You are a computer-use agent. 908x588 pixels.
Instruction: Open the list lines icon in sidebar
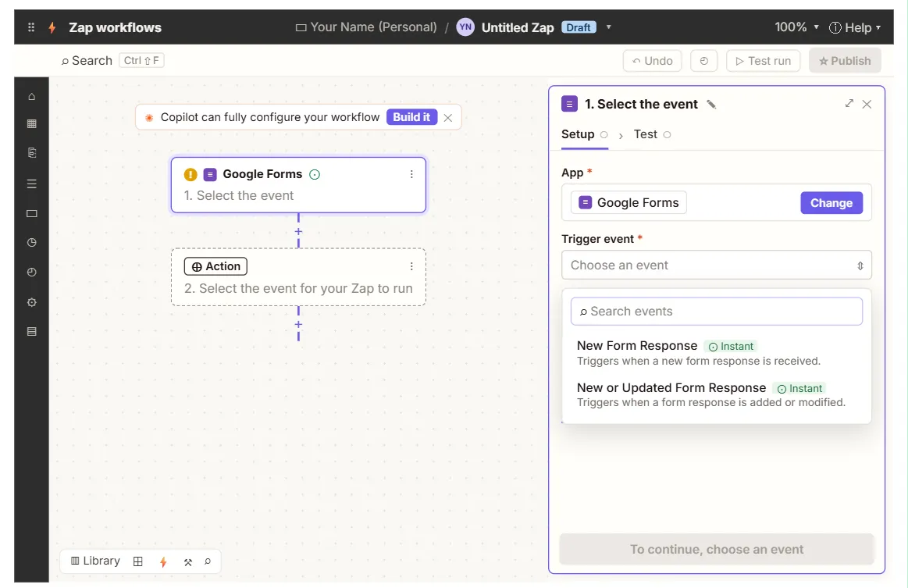coord(32,184)
